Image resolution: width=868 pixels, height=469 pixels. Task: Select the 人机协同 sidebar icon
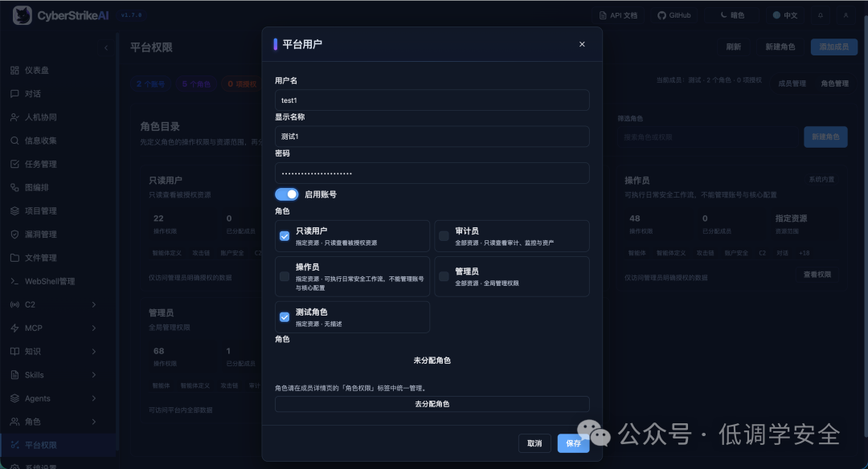(15, 117)
